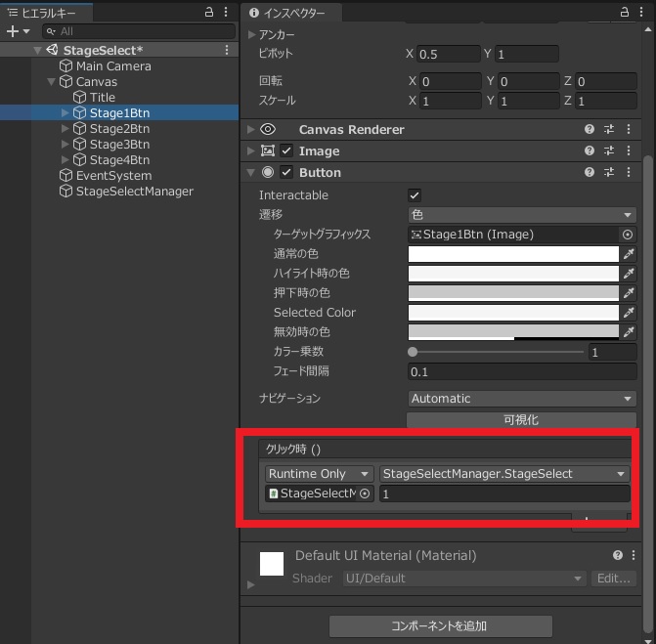
Task: Open the Navigation dropdown Automatic
Action: (x=522, y=399)
